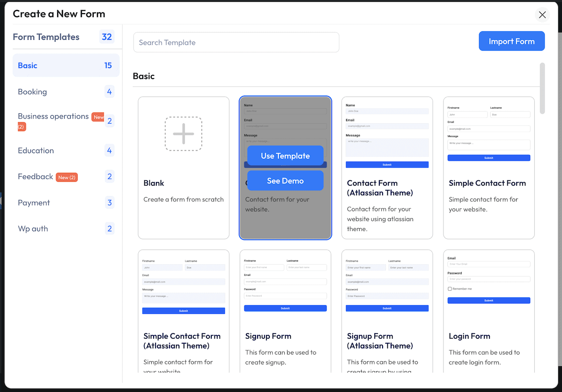The height and width of the screenshot is (392, 562).
Task: Open Business operations category
Action: point(66,121)
